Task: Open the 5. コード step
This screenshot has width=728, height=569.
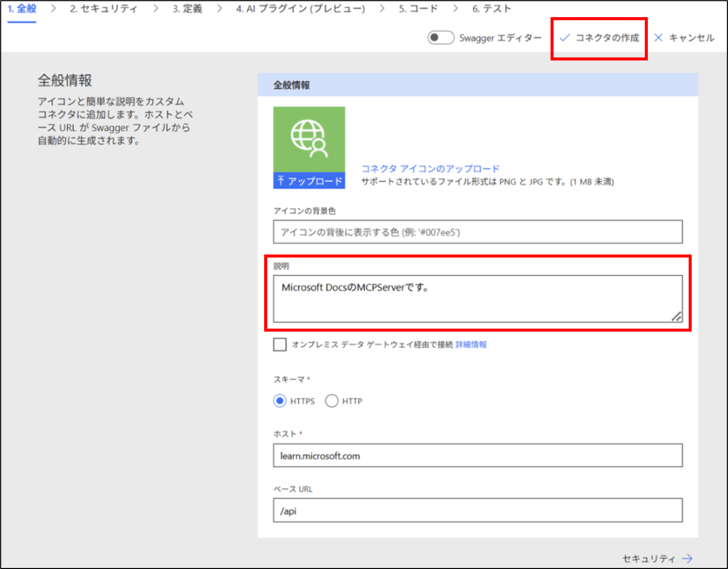Action: [x=419, y=9]
